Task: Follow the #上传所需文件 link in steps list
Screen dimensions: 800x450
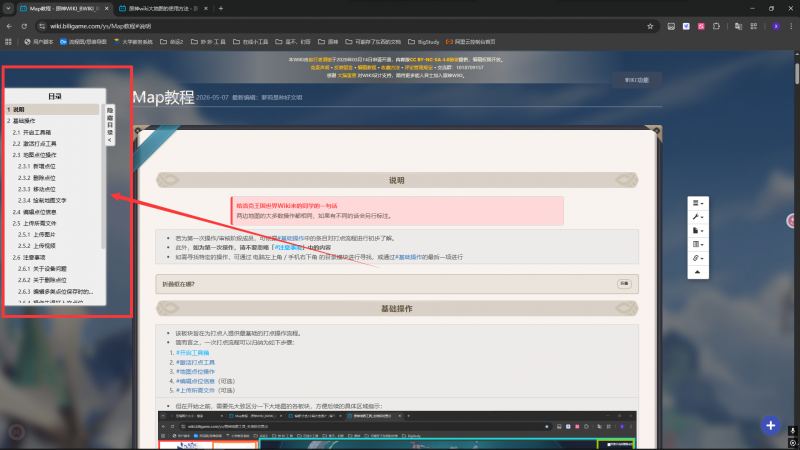Action: 195,390
